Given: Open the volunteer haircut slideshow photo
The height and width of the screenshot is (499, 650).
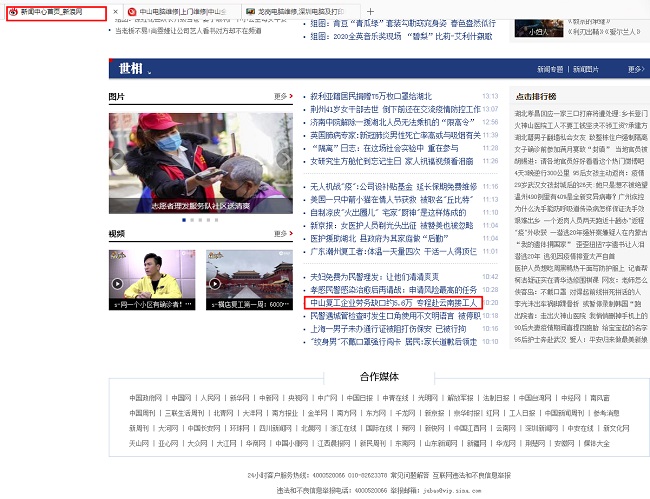Looking at the screenshot, I should pos(201,163).
